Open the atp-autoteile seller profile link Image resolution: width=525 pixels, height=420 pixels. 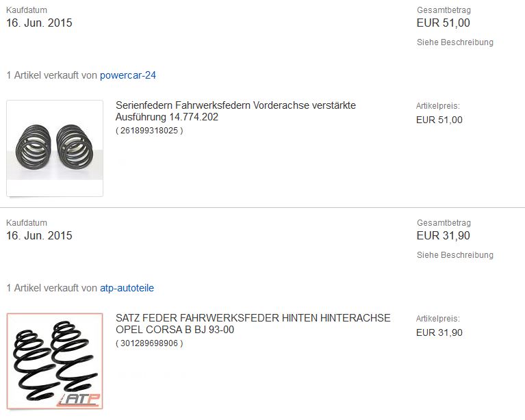point(127,288)
